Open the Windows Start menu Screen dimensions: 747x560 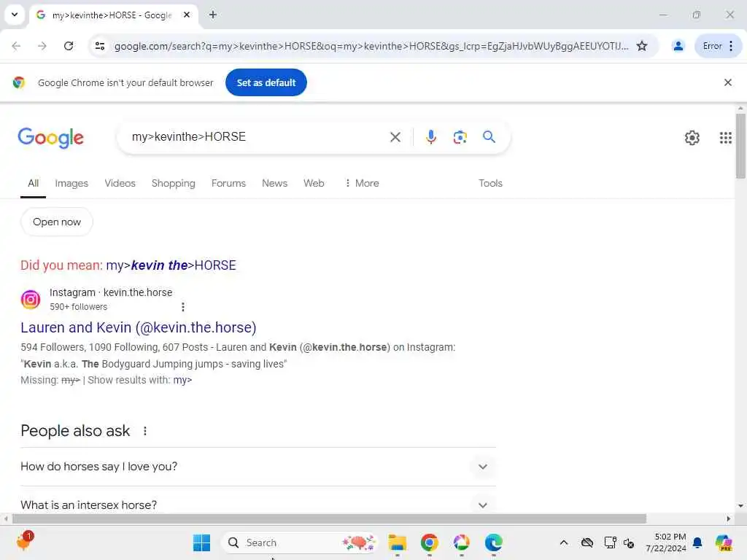coord(201,542)
